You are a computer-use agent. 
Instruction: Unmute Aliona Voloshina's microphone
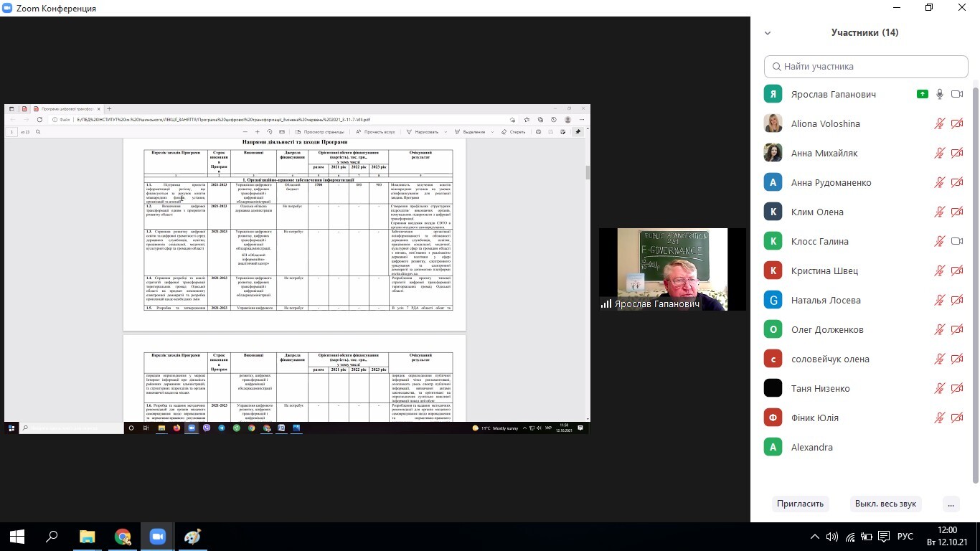(x=940, y=123)
